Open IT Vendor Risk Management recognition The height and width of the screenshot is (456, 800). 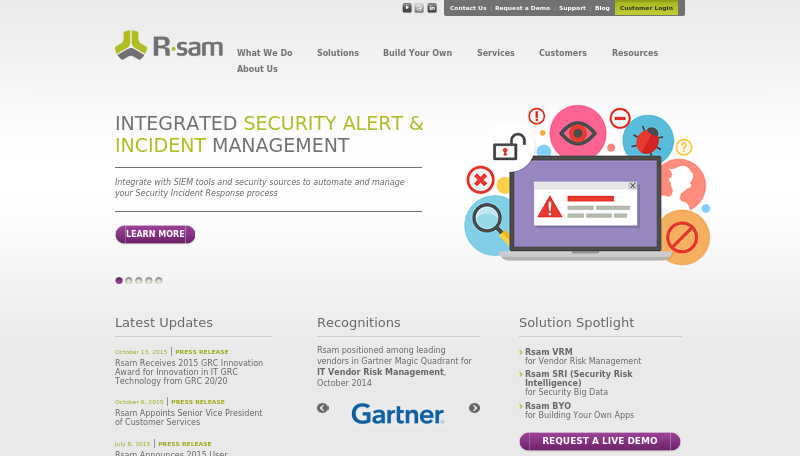point(381,372)
